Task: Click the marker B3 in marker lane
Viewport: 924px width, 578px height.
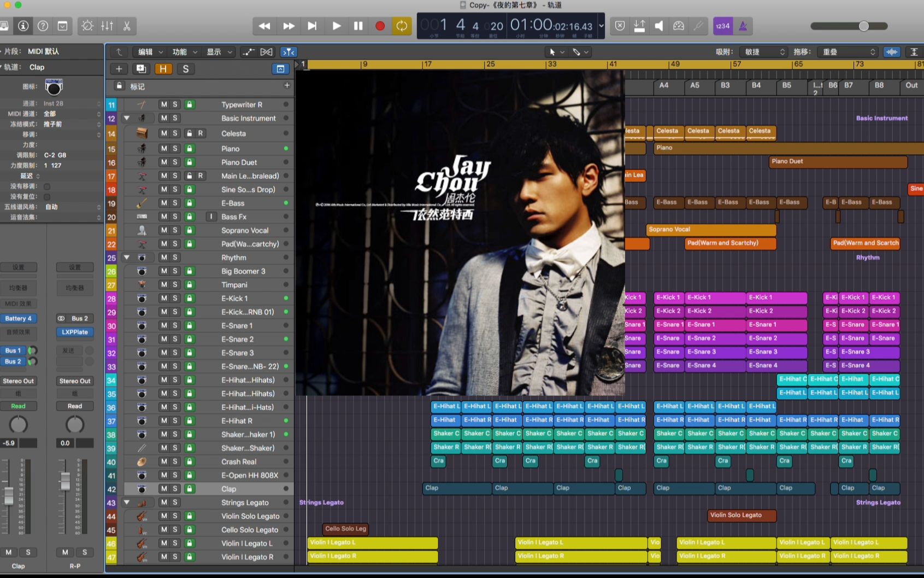Action: pyautogui.click(x=725, y=85)
